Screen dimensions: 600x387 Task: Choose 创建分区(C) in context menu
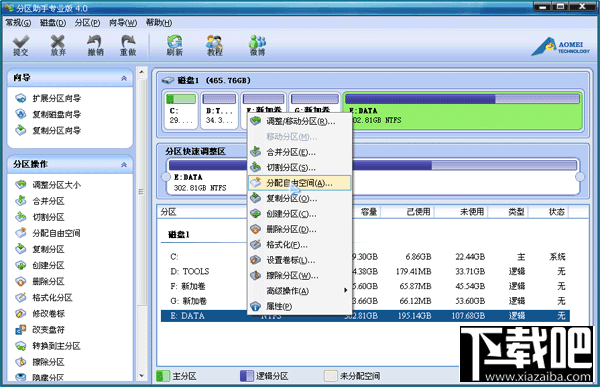pyautogui.click(x=300, y=214)
